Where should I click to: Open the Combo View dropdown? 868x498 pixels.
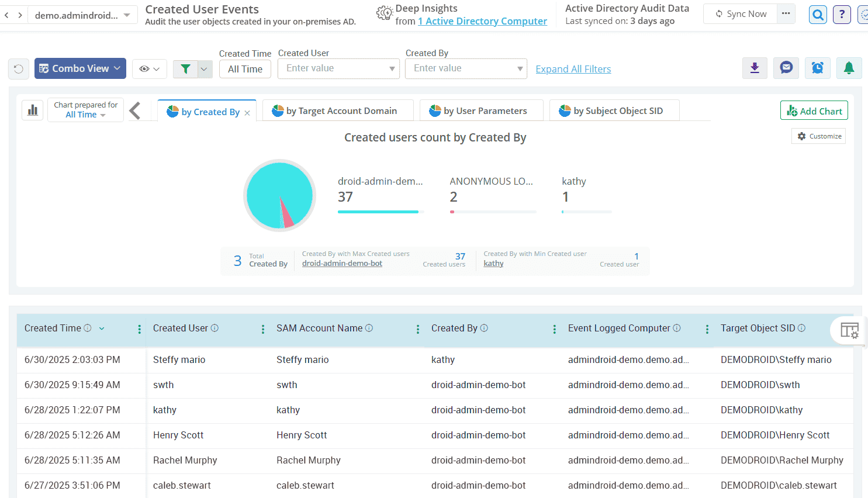click(x=80, y=68)
